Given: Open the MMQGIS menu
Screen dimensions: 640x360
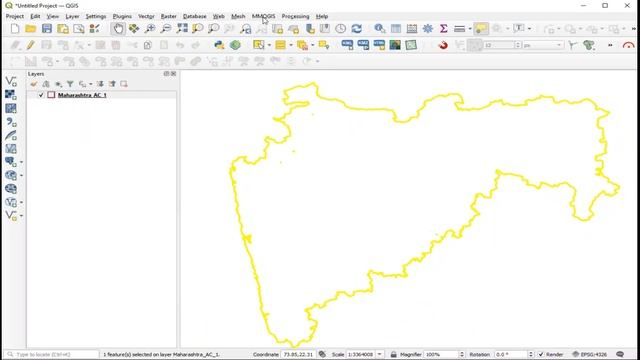Looking at the screenshot, I should (263, 16).
